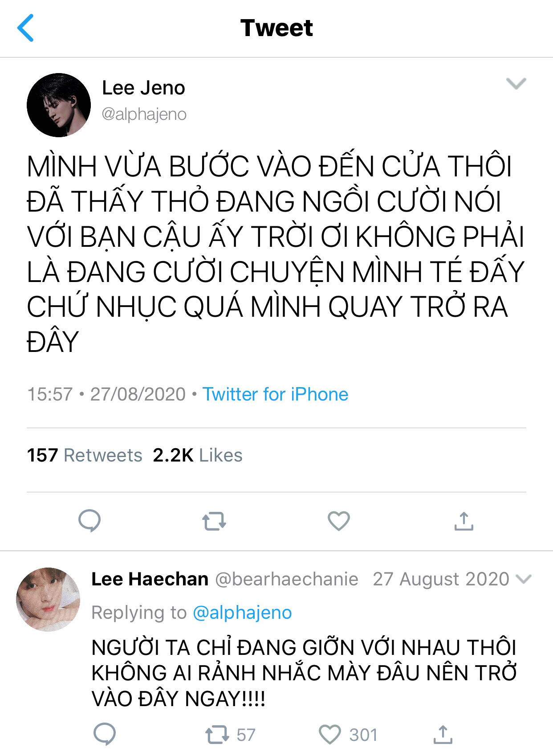Open options chevron on Lee Haechan's reply
This screenshot has width=553, height=756.
click(523, 579)
